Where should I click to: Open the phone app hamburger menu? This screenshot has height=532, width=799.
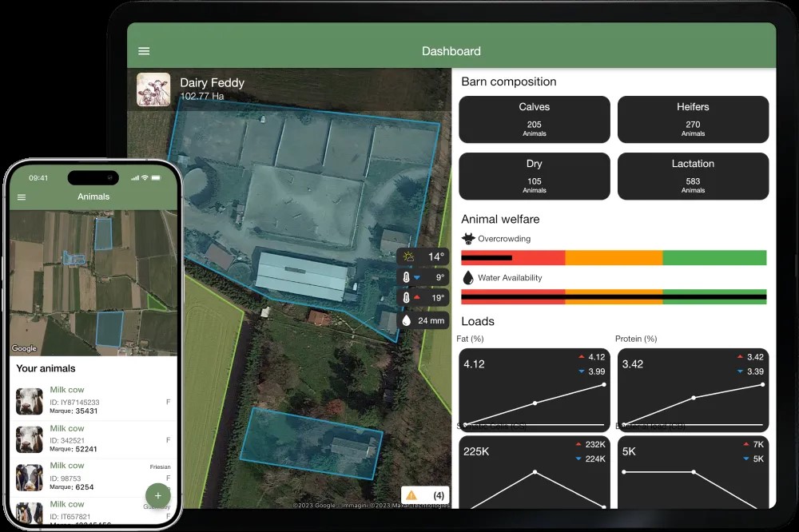pos(22,197)
